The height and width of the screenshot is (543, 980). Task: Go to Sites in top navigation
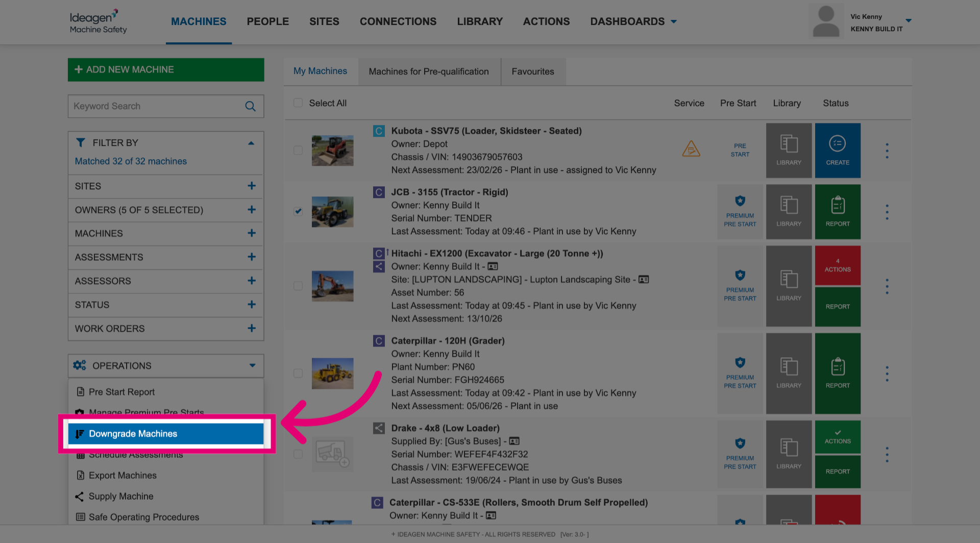coord(324,21)
